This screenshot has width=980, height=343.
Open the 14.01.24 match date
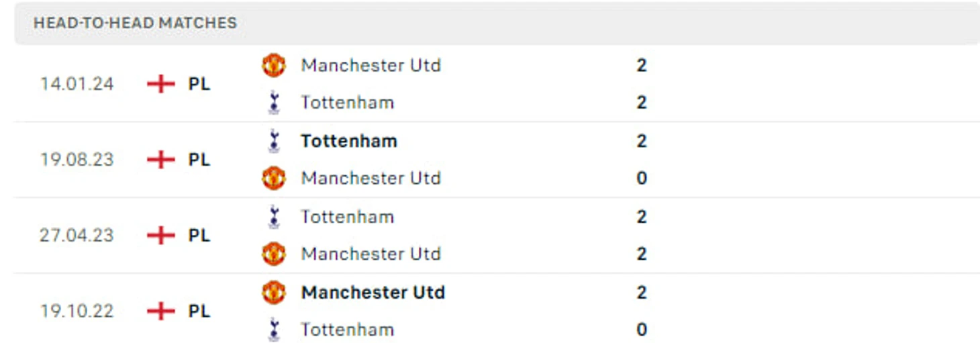coord(77,84)
